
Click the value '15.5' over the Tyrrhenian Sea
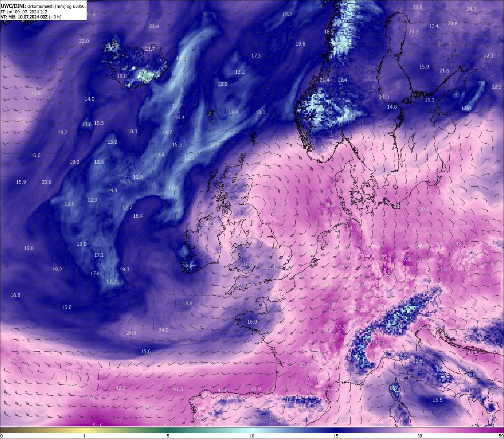pos(437,400)
